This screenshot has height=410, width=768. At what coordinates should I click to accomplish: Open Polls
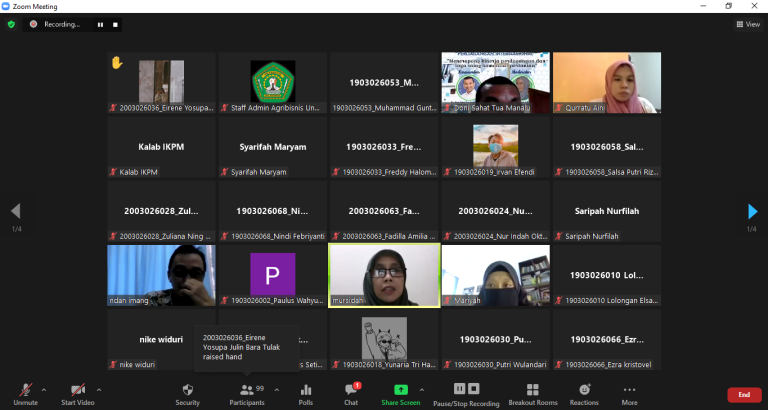point(306,394)
